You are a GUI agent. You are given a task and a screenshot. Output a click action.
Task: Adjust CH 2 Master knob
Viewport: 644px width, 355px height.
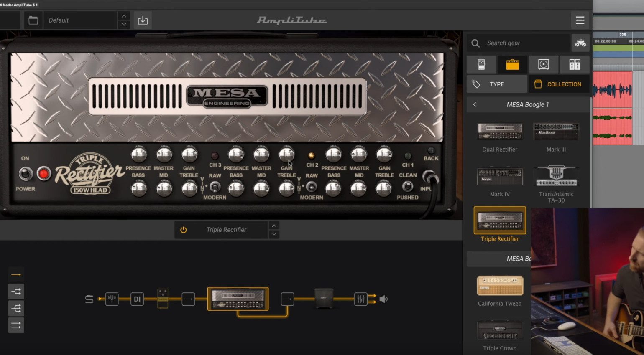[x=261, y=155]
